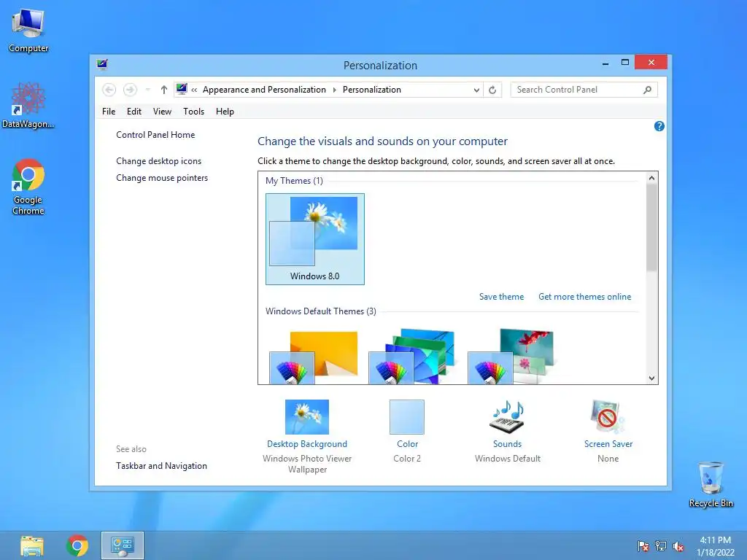Go back using the back arrow
The image size is (747, 560).
tap(109, 90)
